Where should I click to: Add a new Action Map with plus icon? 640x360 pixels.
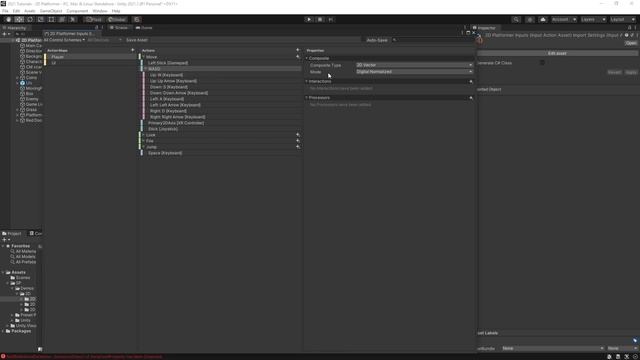(x=133, y=50)
